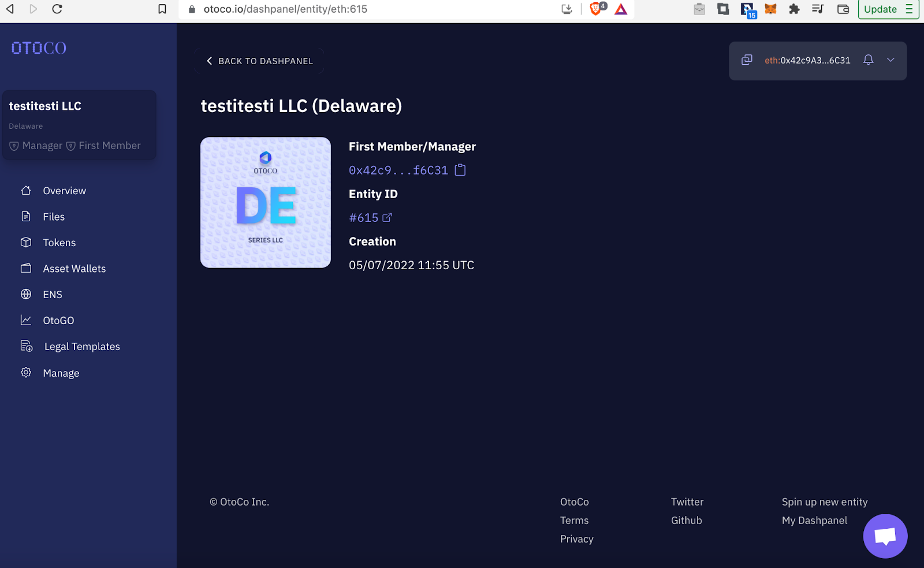Viewport: 924px width, 568px height.
Task: Copy the First Member wallet address
Action: 460,170
